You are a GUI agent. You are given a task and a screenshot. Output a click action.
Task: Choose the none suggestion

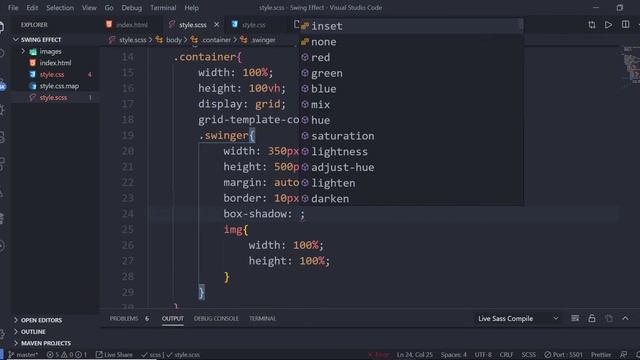click(411, 42)
